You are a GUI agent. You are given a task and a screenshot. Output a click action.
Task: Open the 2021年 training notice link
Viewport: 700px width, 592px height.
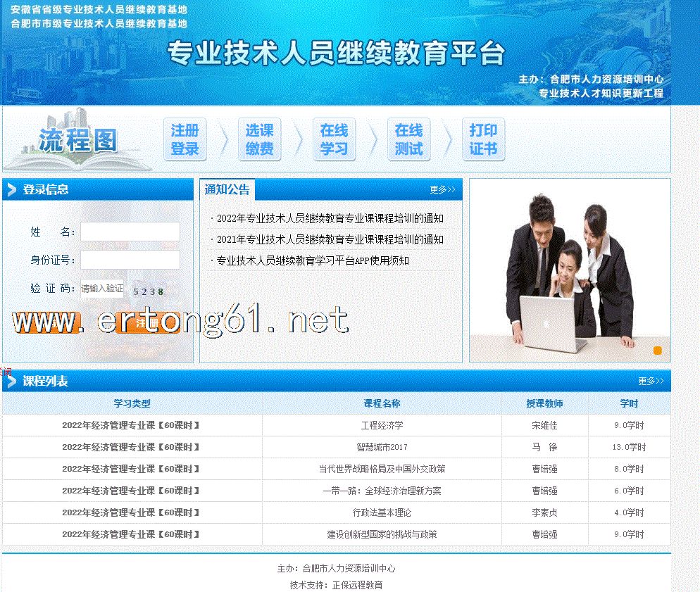click(330, 239)
